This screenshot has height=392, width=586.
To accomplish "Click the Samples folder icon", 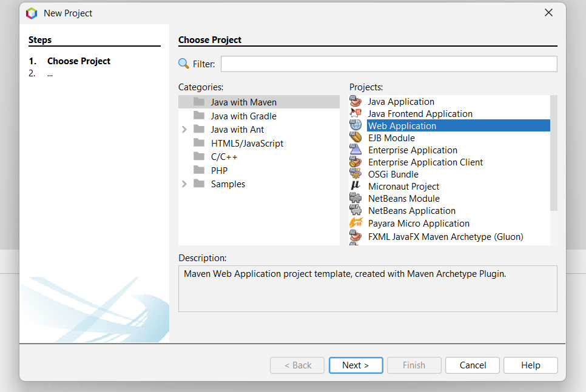I will pos(199,184).
